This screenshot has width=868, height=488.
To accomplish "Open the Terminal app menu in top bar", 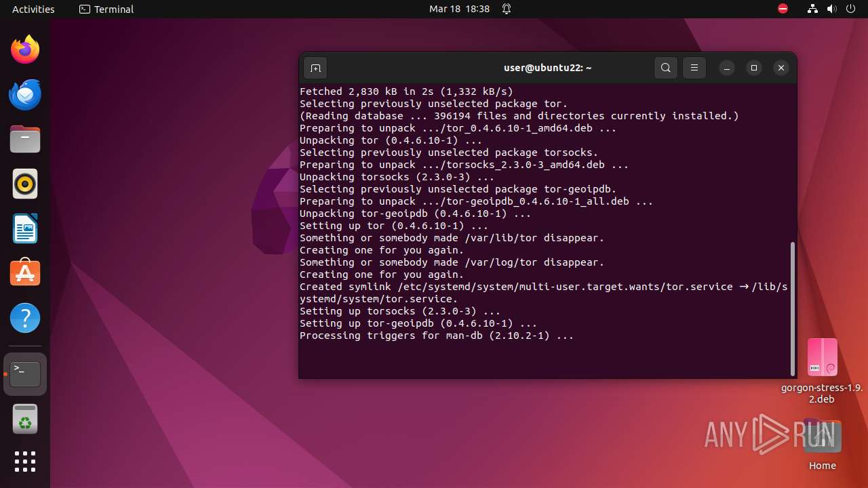I will pos(106,9).
